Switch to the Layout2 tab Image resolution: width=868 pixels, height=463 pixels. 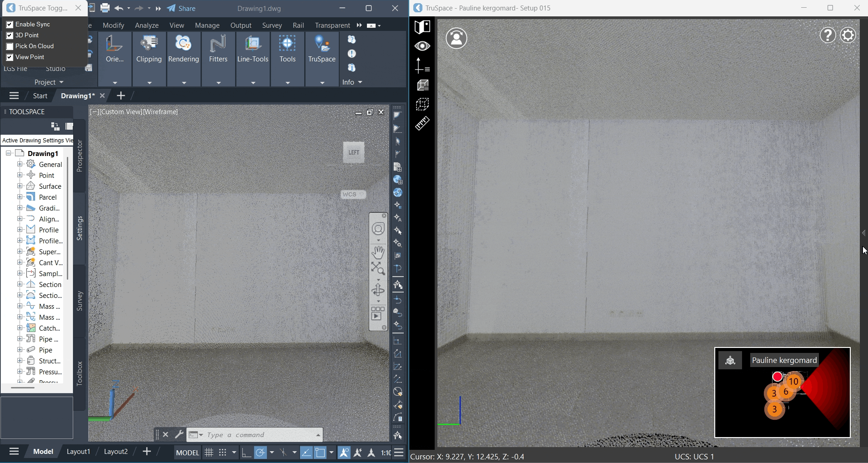point(115,451)
